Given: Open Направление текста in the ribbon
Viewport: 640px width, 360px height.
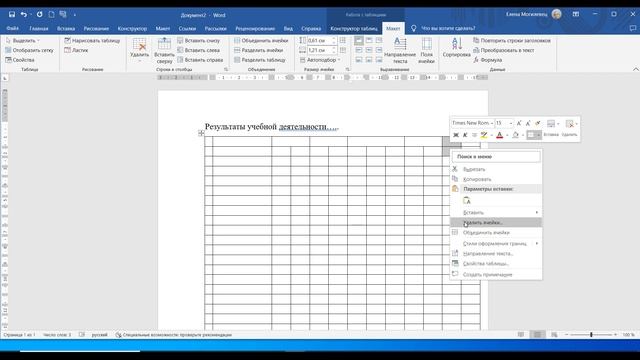Looking at the screenshot, I should (400, 50).
